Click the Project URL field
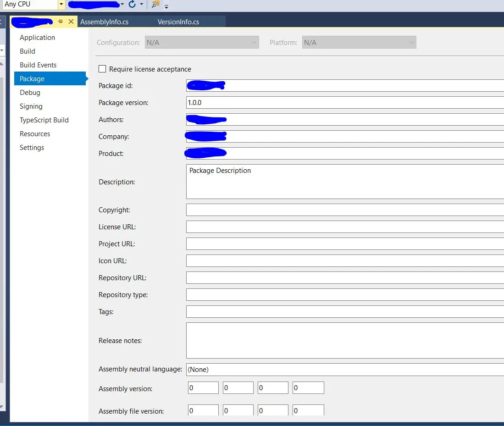Image resolution: width=504 pixels, height=426 pixels. point(345,243)
